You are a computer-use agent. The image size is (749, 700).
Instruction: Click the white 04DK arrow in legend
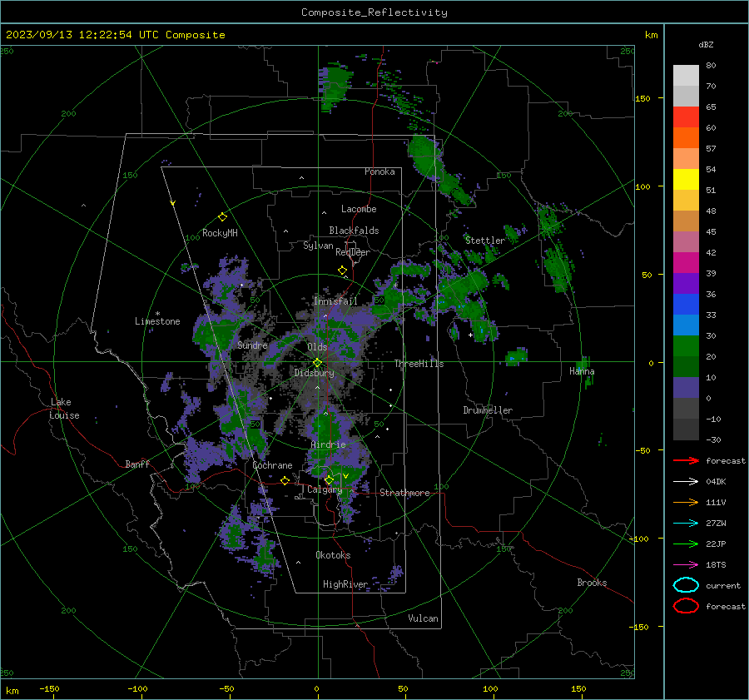pos(686,482)
